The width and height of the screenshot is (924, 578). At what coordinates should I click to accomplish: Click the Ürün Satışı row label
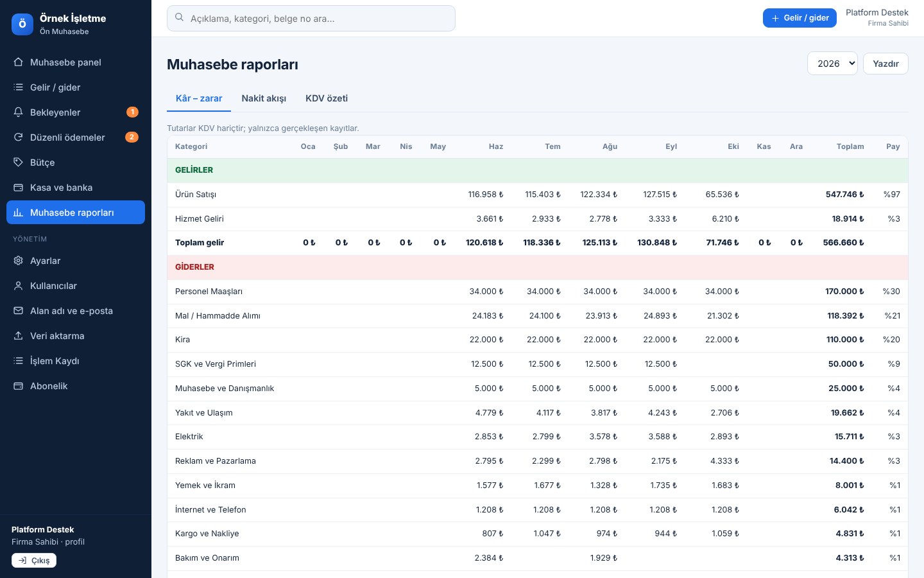(196, 195)
